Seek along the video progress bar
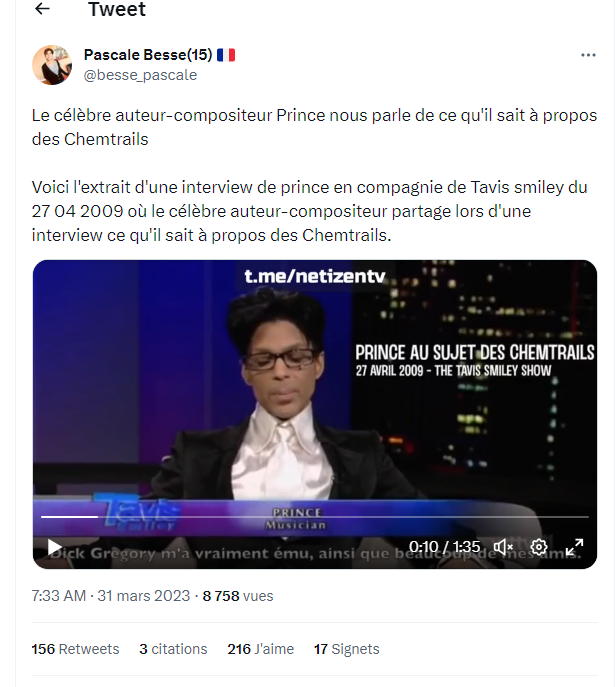The image size is (615, 687). click(x=315, y=517)
